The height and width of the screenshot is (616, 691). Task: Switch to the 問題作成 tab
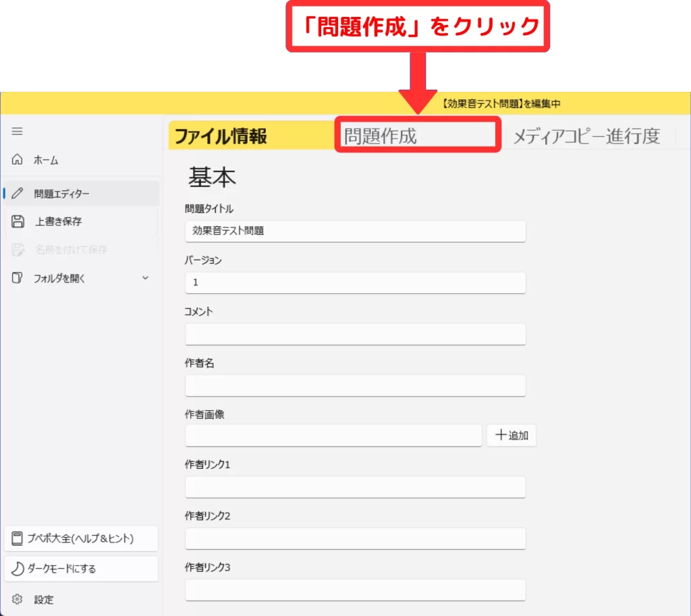pyautogui.click(x=417, y=136)
